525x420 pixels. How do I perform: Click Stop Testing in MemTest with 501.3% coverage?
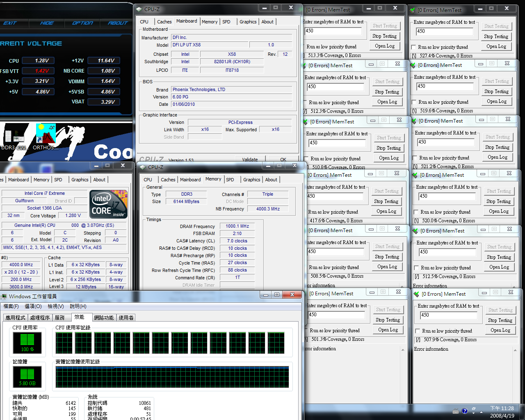point(388,320)
